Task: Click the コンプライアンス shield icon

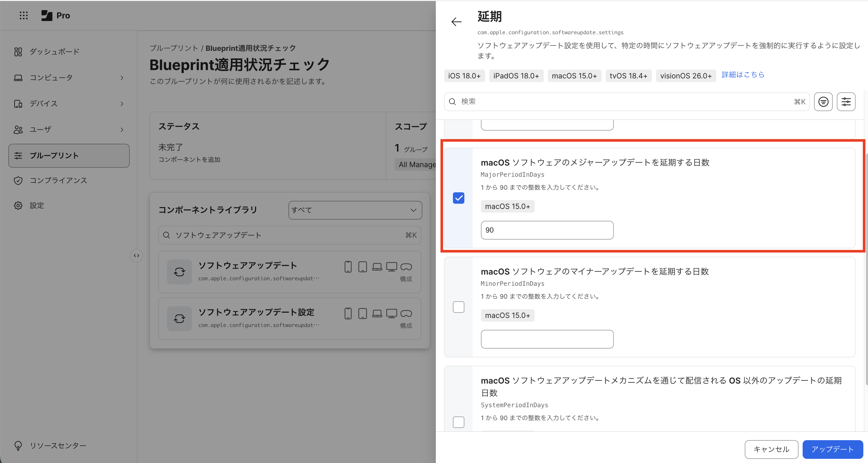Action: pyautogui.click(x=18, y=181)
